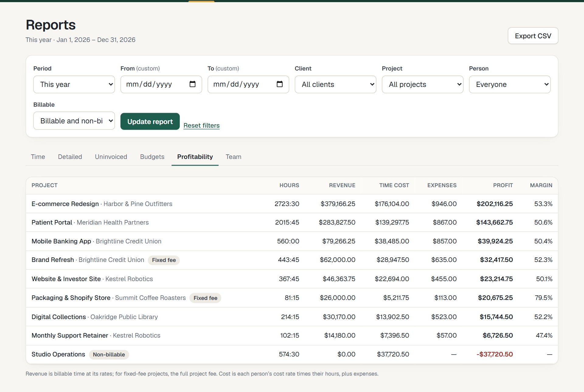
Task: Click the Studio Operations project name
Action: (58, 354)
